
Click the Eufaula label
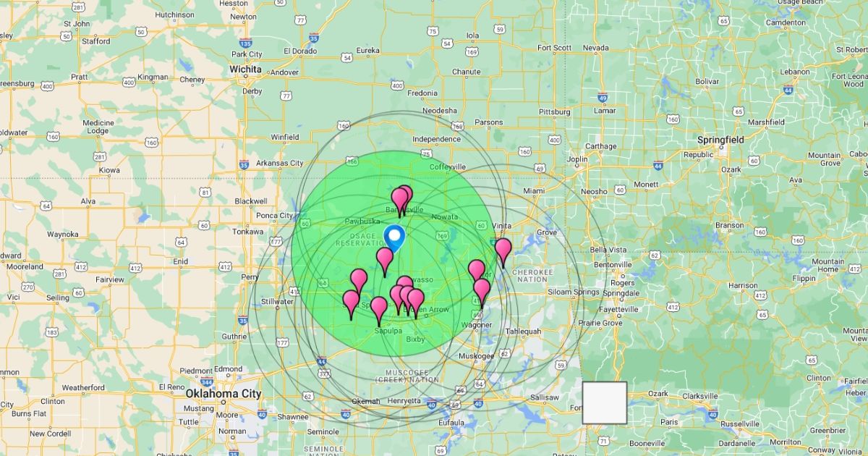[451, 422]
